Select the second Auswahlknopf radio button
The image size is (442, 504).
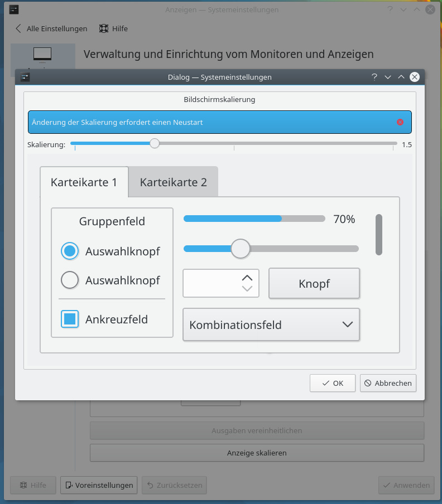pos(70,280)
